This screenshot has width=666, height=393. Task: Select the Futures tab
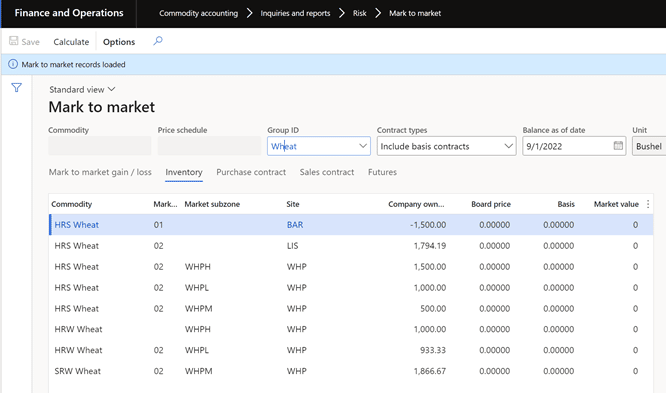[382, 172]
